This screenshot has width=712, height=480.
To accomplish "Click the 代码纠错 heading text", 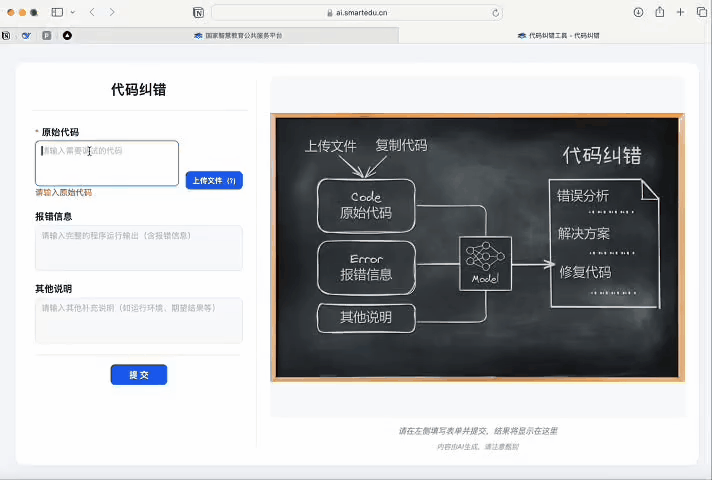I will click(138, 89).
